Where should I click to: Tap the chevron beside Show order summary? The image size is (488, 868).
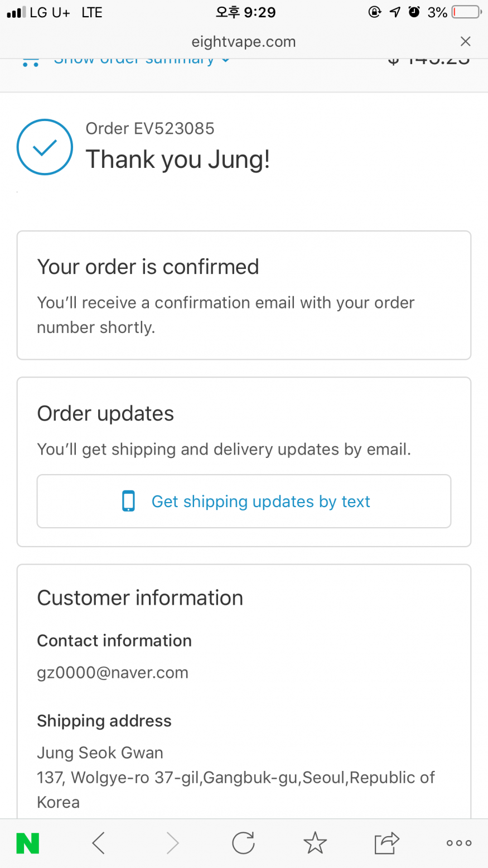coord(225,60)
